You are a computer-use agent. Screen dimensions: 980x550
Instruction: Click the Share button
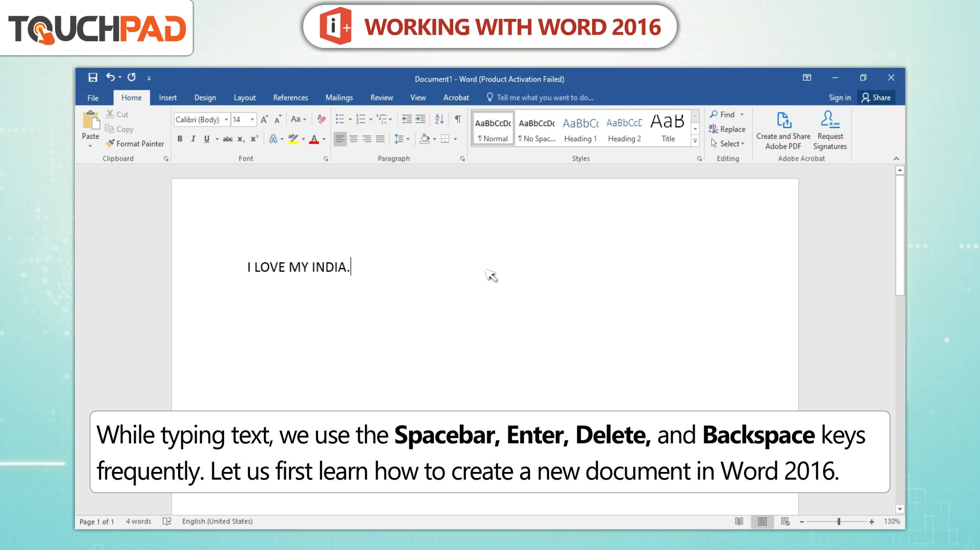(876, 98)
